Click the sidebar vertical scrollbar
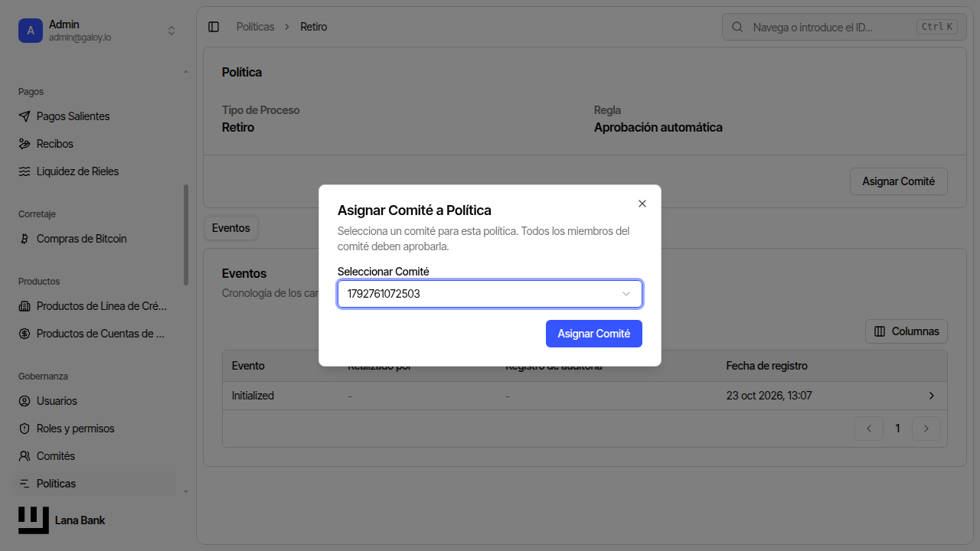This screenshot has height=551, width=980. (x=185, y=235)
